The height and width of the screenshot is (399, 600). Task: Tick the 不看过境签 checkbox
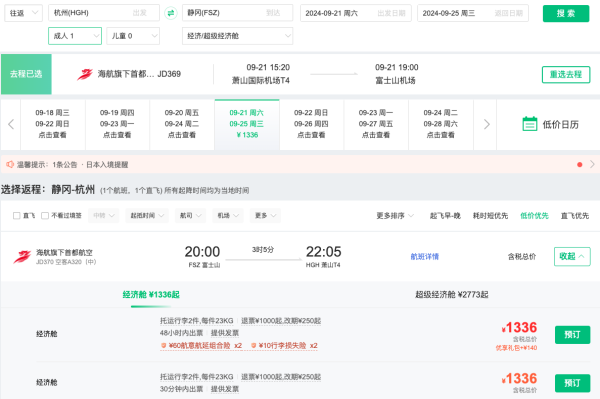pyautogui.click(x=45, y=216)
